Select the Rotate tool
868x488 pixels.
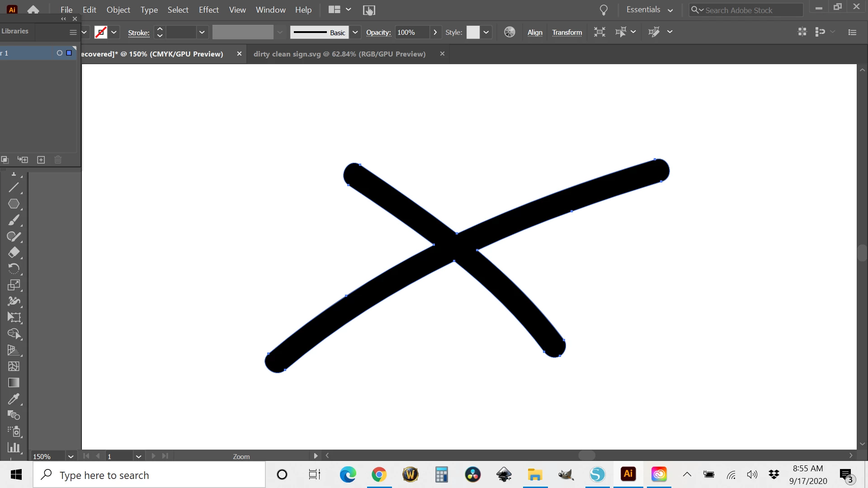coord(14,269)
